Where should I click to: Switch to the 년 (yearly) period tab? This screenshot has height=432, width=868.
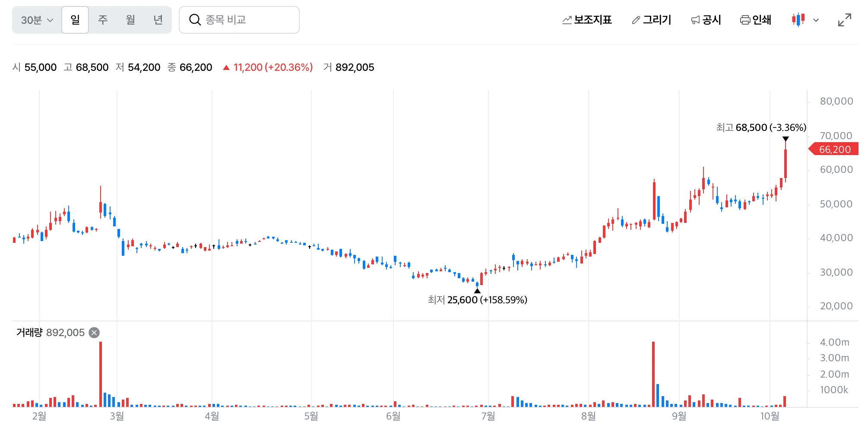[x=158, y=20]
